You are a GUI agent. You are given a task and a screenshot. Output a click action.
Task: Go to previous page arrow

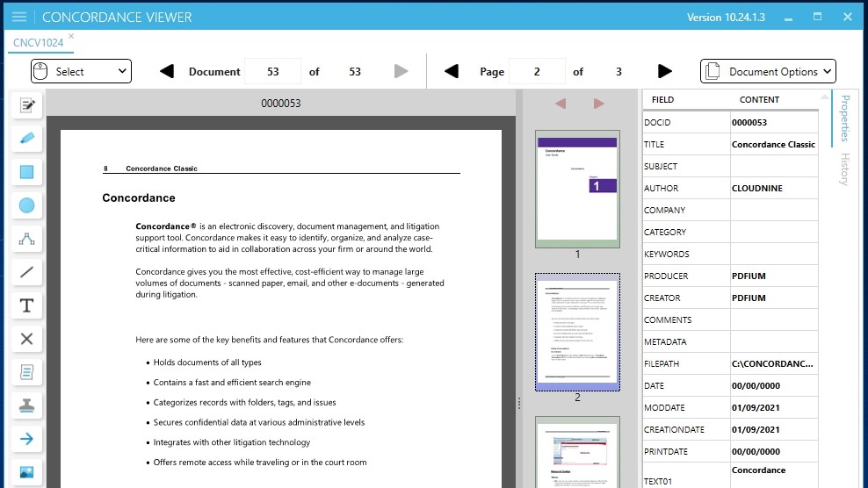[452, 71]
